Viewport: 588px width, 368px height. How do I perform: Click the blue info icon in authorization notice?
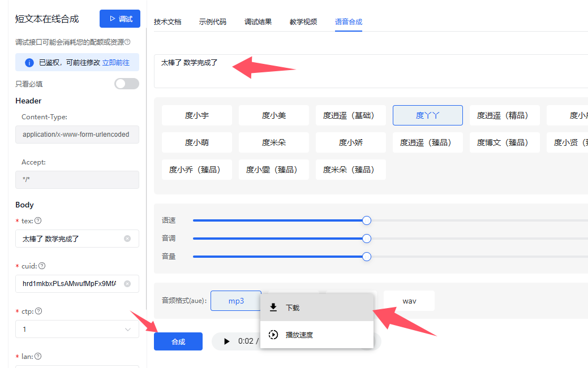coord(29,63)
